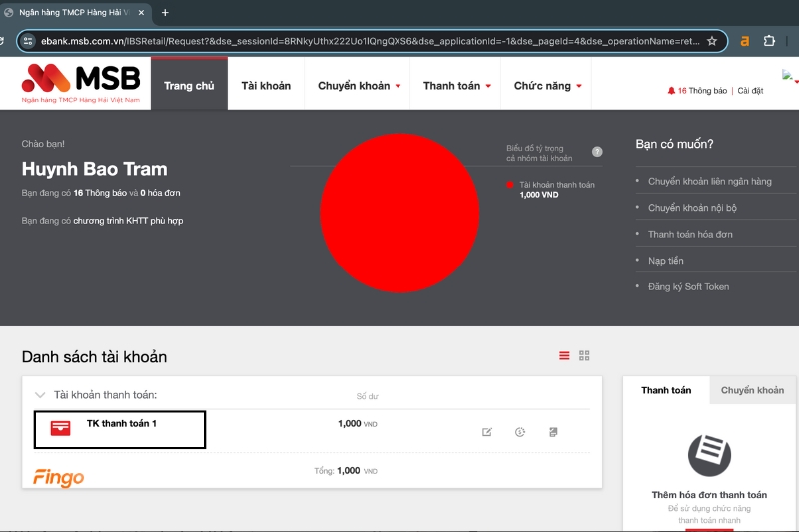This screenshot has height=532, width=799.
Task: Click the Huynh Bao Tram name heading
Action: point(94,169)
